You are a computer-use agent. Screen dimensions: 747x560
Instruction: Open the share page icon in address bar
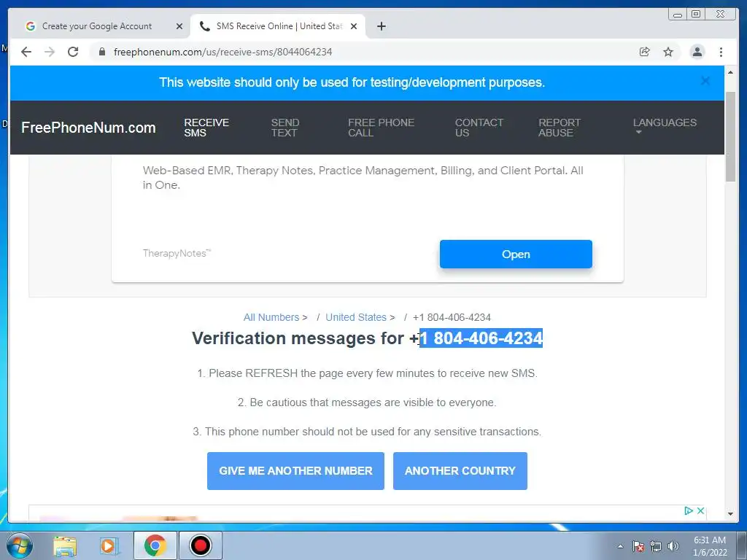coord(645,52)
